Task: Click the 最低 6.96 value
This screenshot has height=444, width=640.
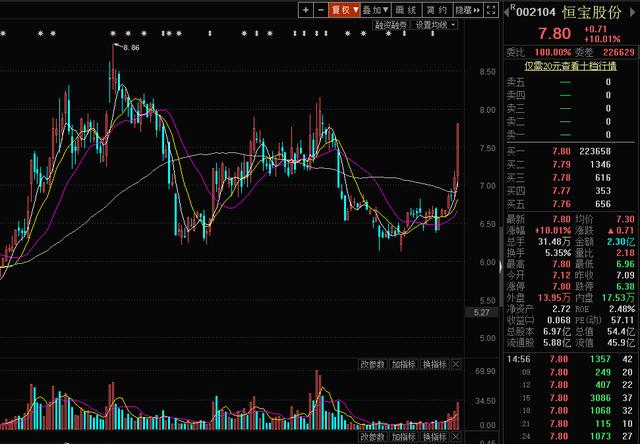Action: pos(626,264)
